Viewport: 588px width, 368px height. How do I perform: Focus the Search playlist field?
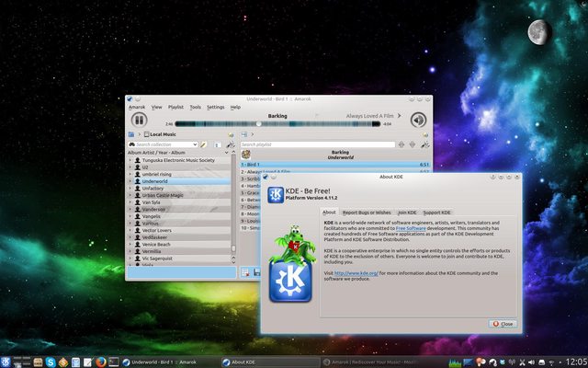[318, 144]
